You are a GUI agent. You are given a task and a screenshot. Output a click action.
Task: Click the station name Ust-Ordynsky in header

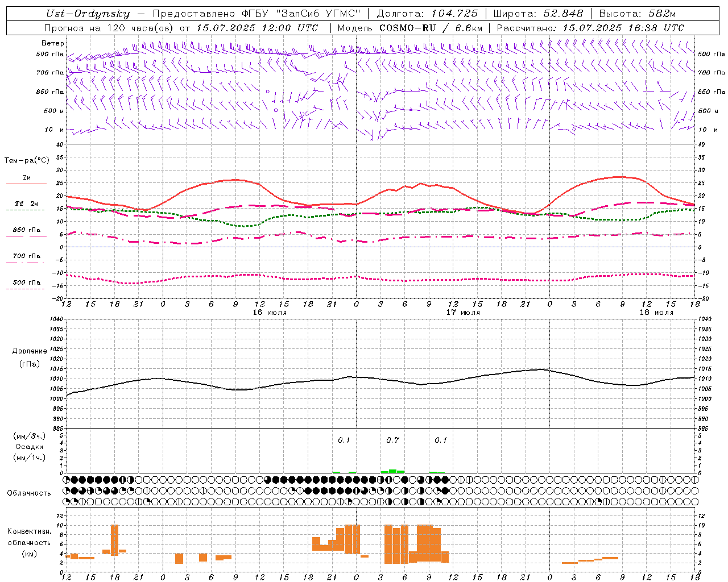pos(88,14)
